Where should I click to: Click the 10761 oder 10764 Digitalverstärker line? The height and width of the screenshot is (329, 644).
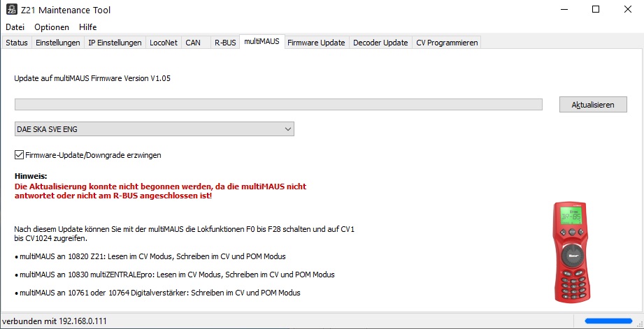click(x=157, y=293)
